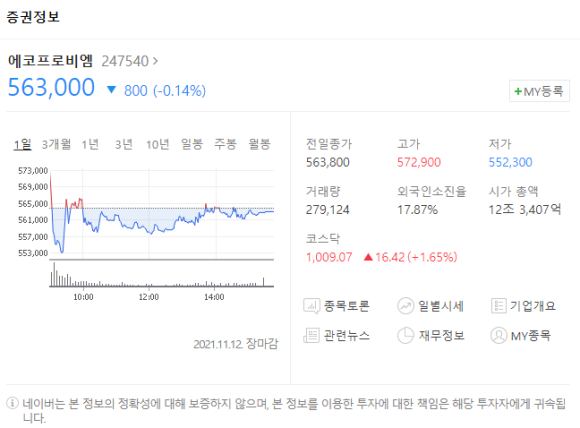This screenshot has width=580, height=428.
Task: Click the blue down-triangle price change indicator
Action: pos(111,90)
